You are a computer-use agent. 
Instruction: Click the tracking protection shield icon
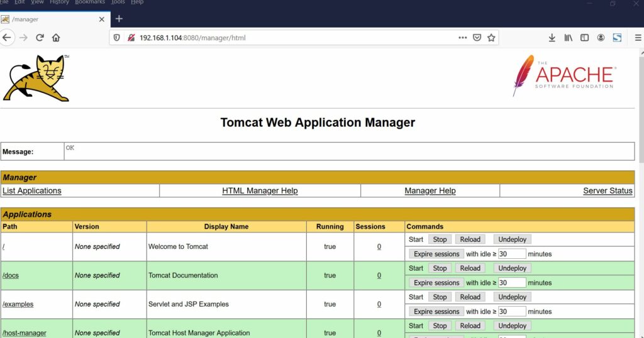coord(116,38)
